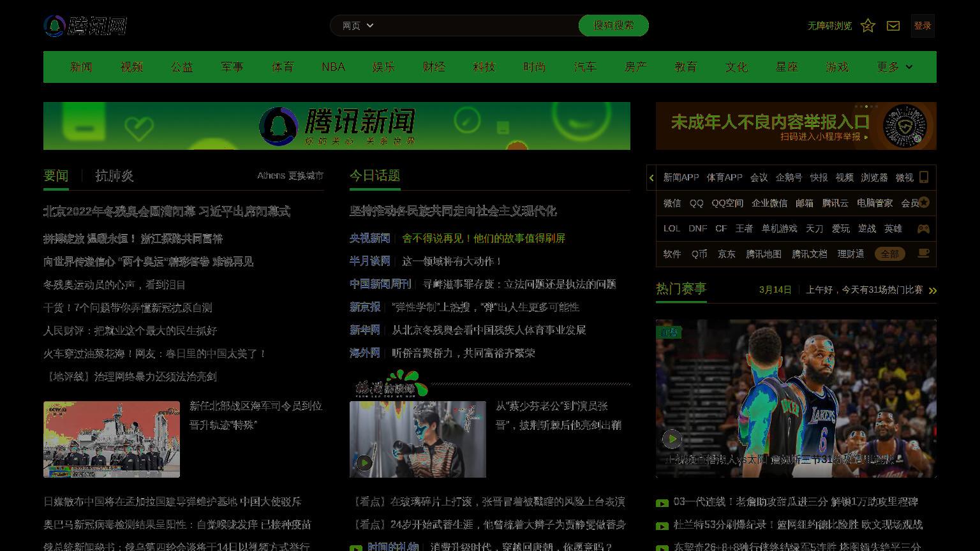Viewport: 980px width, 551px height.
Task: Open the 腾讯云 product link
Action: click(835, 203)
